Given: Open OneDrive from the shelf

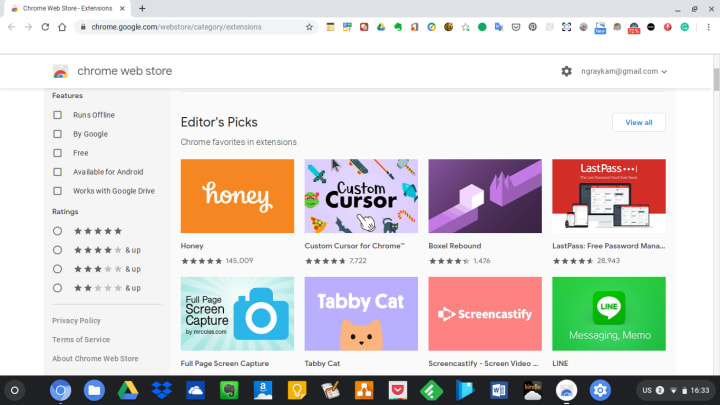Looking at the screenshot, I should click(x=195, y=390).
